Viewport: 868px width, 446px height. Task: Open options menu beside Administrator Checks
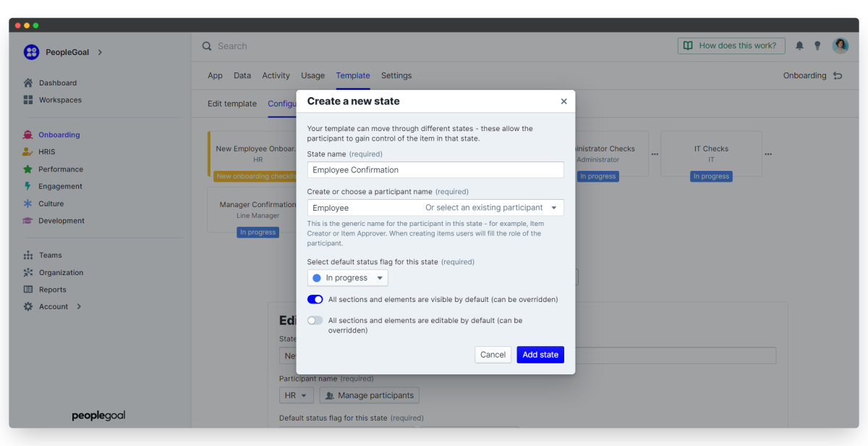point(655,154)
